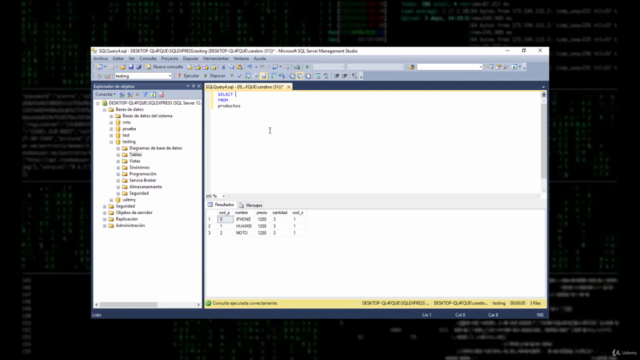This screenshot has height=360, width=640.
Task: Open the Editar menu
Action: pyautogui.click(x=118, y=58)
